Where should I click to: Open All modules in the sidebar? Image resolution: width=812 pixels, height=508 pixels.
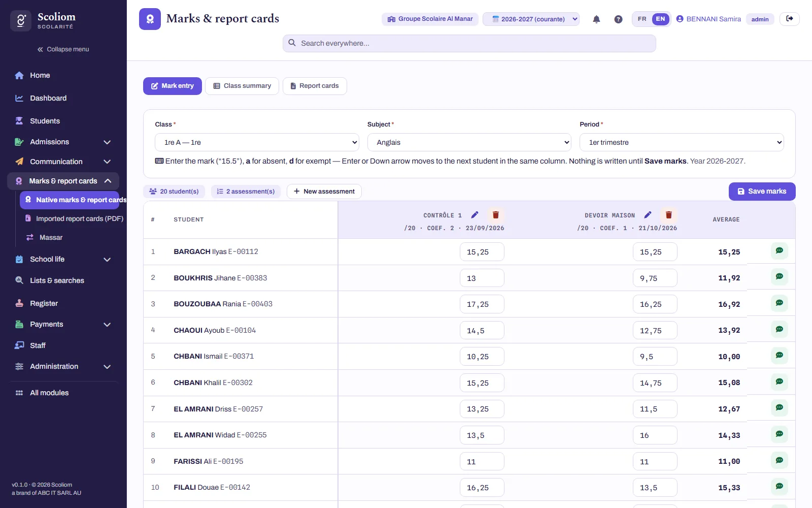point(63,393)
